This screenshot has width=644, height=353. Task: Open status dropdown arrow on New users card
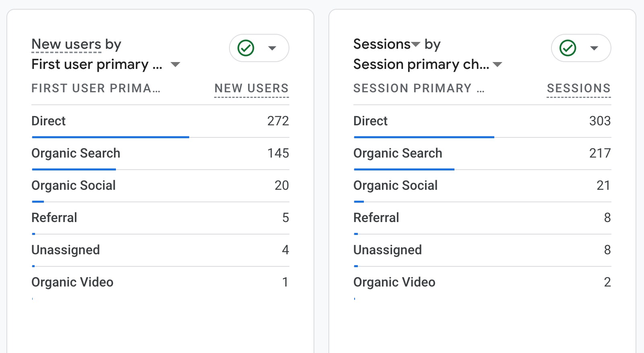pos(272,48)
